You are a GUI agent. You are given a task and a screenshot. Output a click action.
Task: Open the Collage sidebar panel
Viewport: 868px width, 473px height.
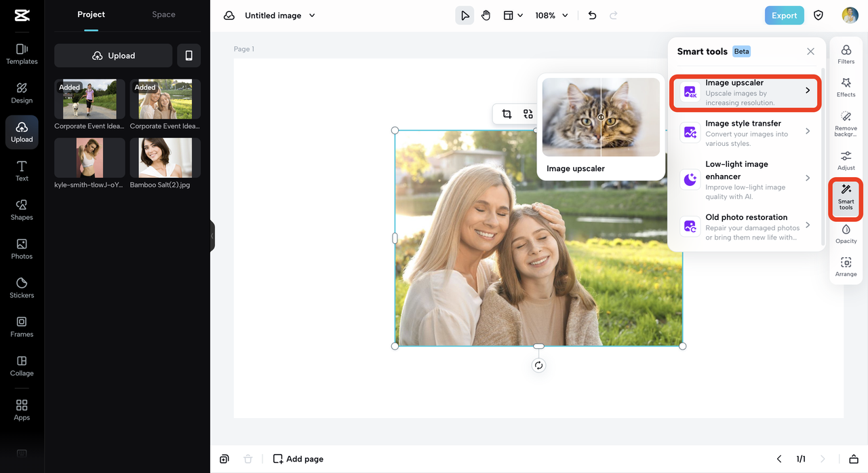click(x=22, y=366)
